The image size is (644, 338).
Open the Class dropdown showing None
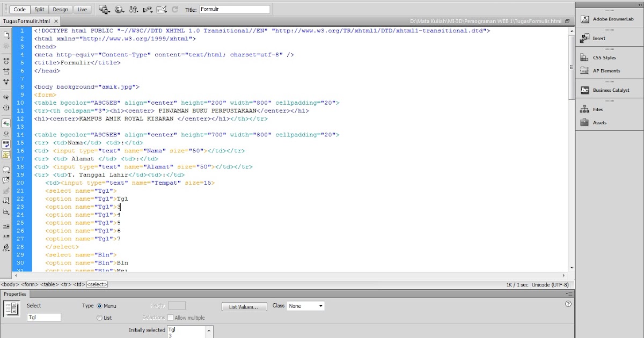click(305, 306)
